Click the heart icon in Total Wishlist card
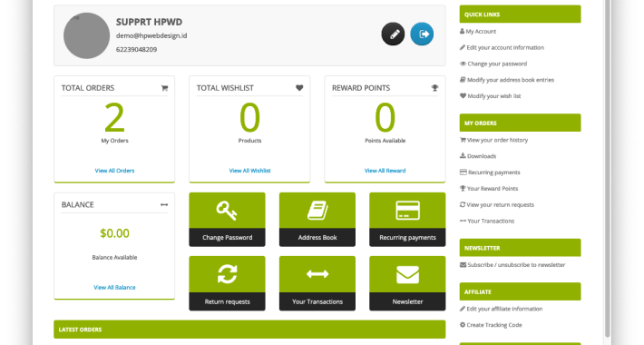Screen dimensions: 644x345 pos(299,88)
